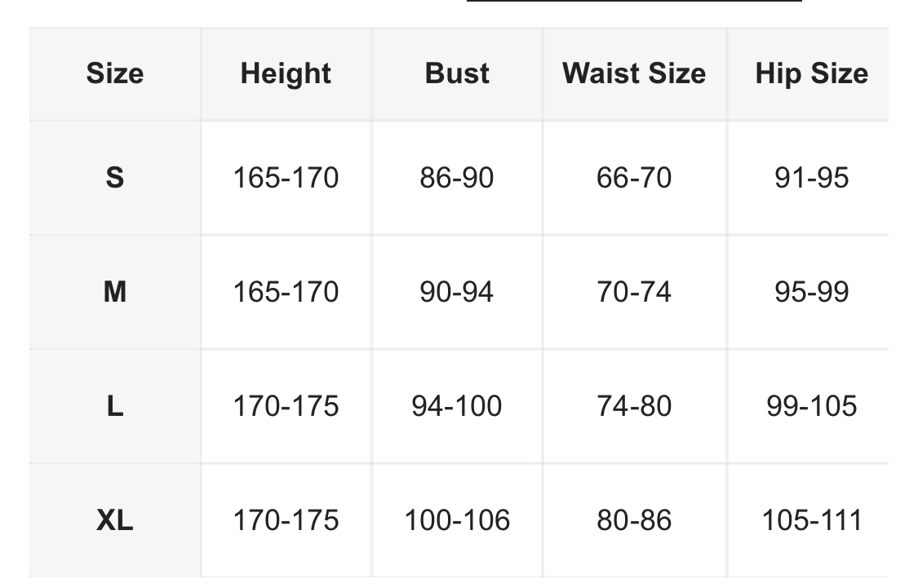Click hip measurement 91-95
The image size is (918, 588).
pyautogui.click(x=811, y=177)
